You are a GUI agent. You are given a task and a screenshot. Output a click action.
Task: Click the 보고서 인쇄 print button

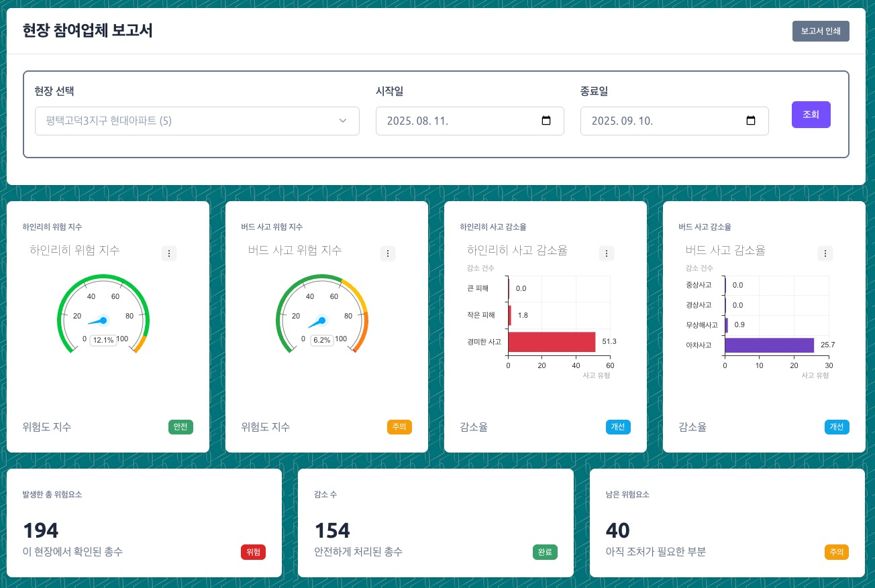coord(820,32)
